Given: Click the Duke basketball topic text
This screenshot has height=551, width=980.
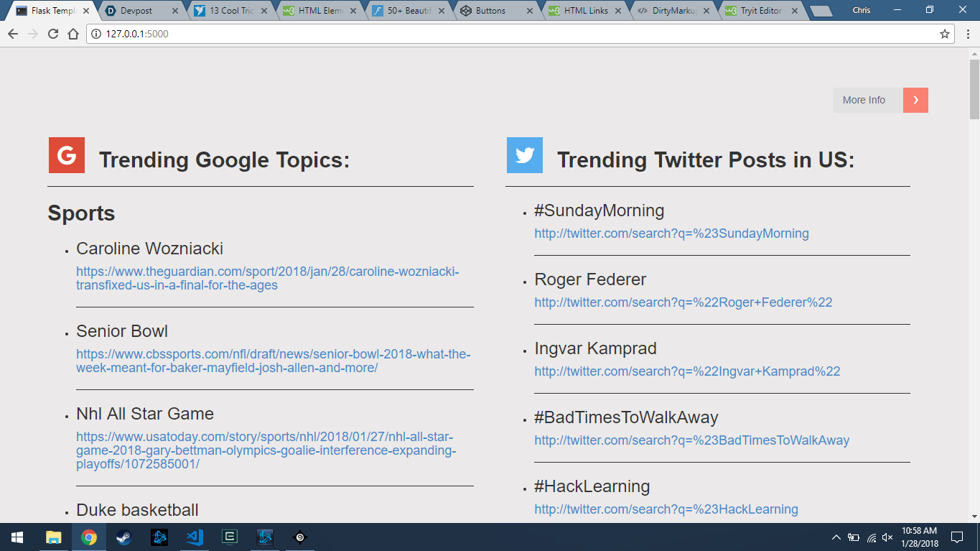Looking at the screenshot, I should [137, 510].
